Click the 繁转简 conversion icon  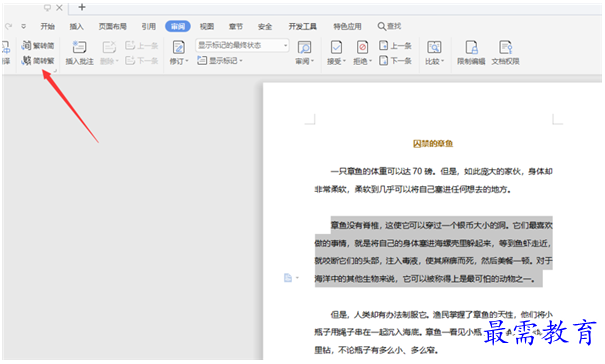pos(27,45)
